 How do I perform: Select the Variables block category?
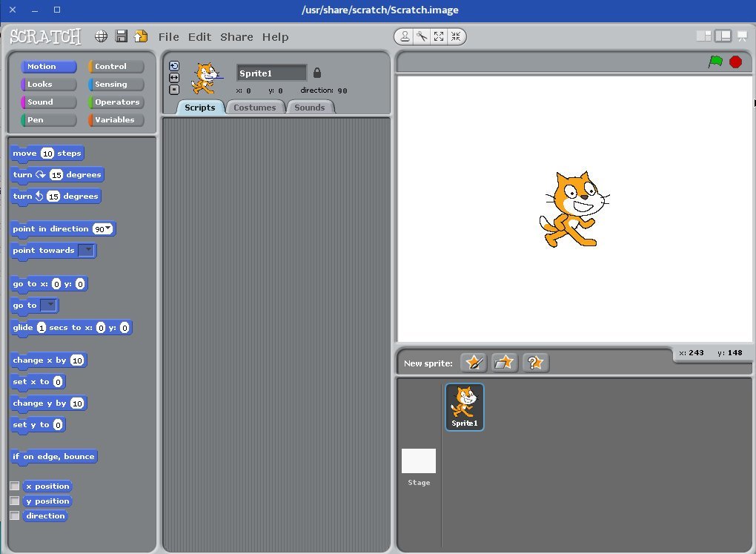pos(116,120)
